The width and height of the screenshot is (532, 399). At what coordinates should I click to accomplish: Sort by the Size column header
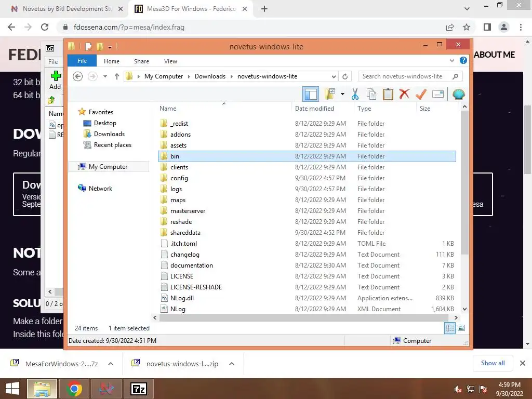coord(425,109)
